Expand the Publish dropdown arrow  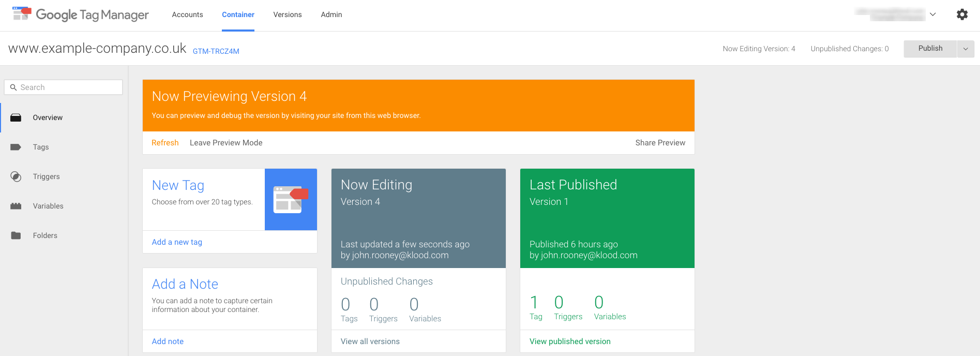tap(966, 49)
